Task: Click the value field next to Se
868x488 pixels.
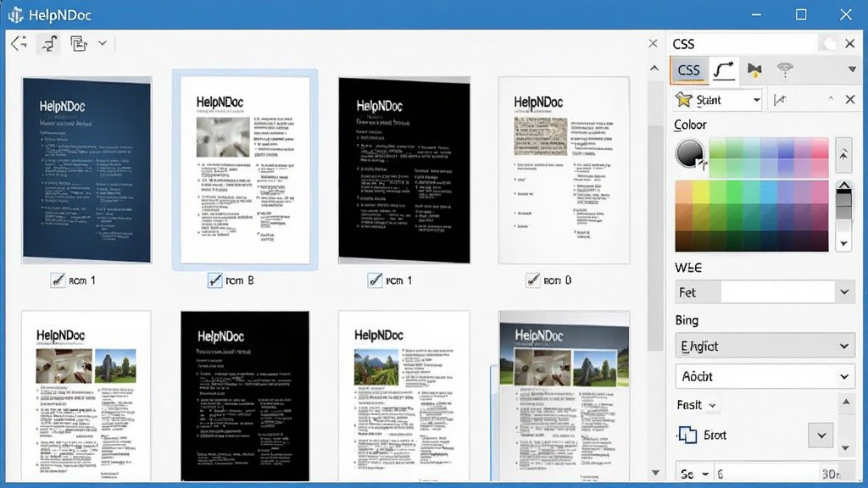Action: (778, 474)
